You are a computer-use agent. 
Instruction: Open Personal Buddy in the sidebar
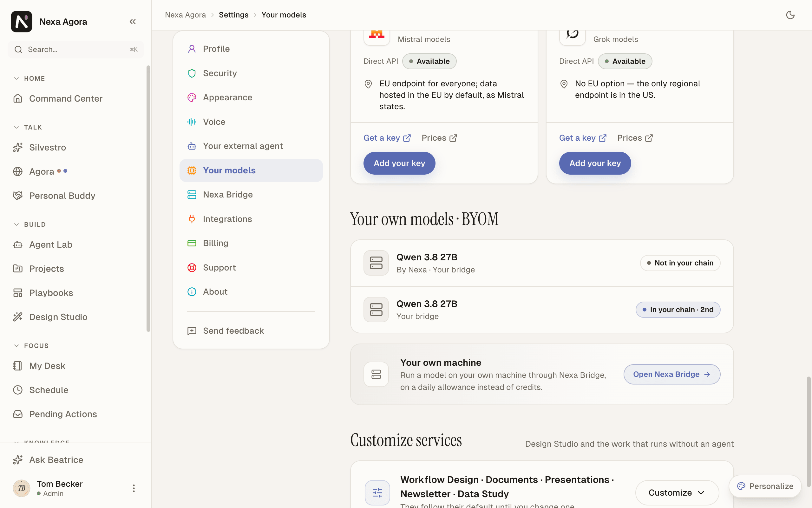click(75, 196)
